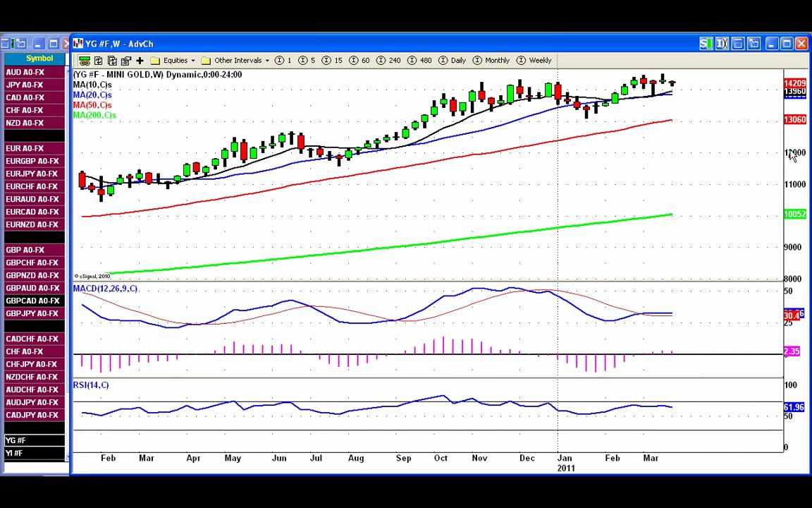Select YI #F in symbol list
The width and height of the screenshot is (812, 508).
35,453
